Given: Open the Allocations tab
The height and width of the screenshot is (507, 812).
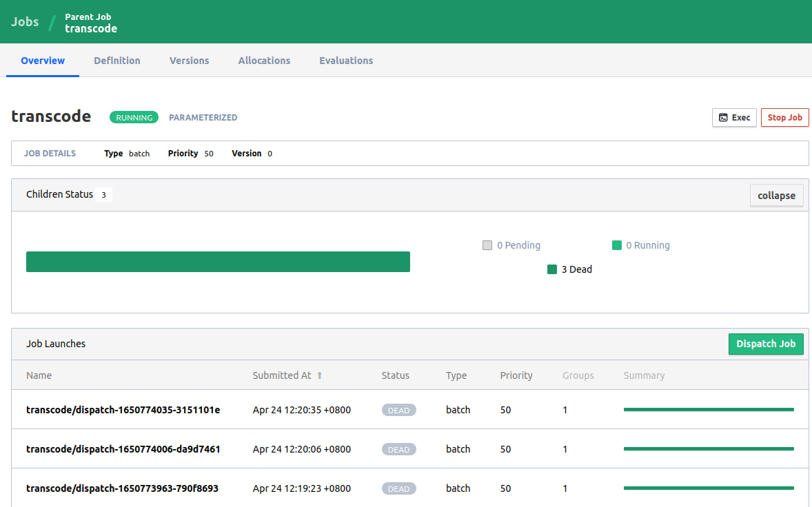Looking at the screenshot, I should [x=264, y=61].
